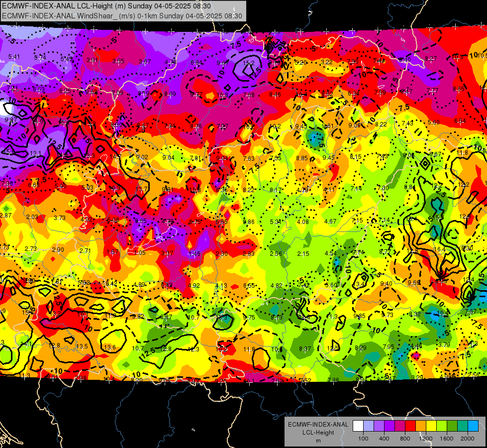Click the wind shear value 6.75
The height and width of the screenshot is (448, 487).
tap(195, 222)
